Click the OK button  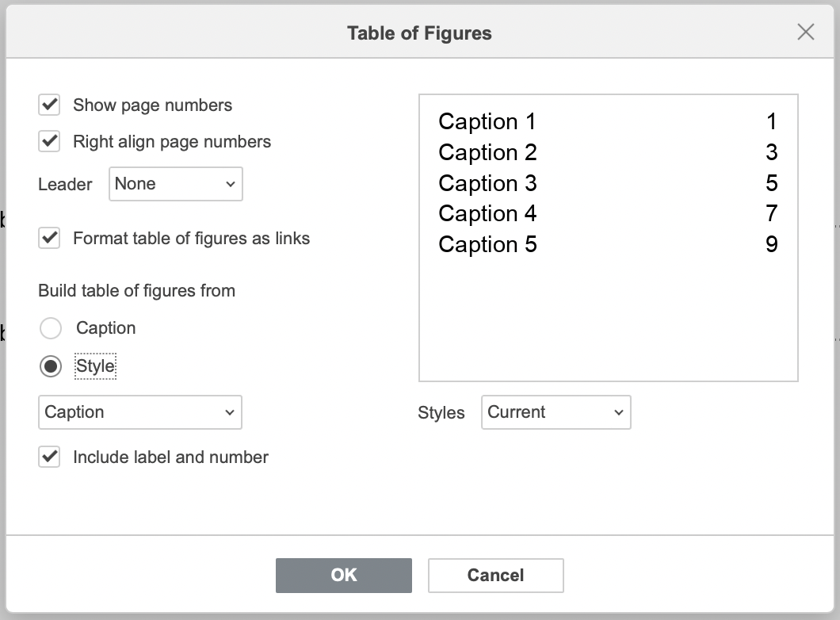click(x=343, y=575)
